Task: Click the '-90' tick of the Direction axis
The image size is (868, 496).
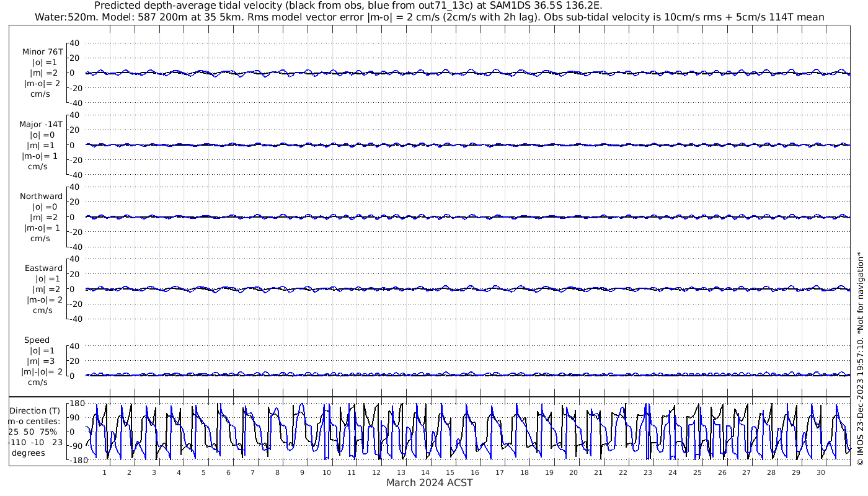Action: (x=77, y=446)
